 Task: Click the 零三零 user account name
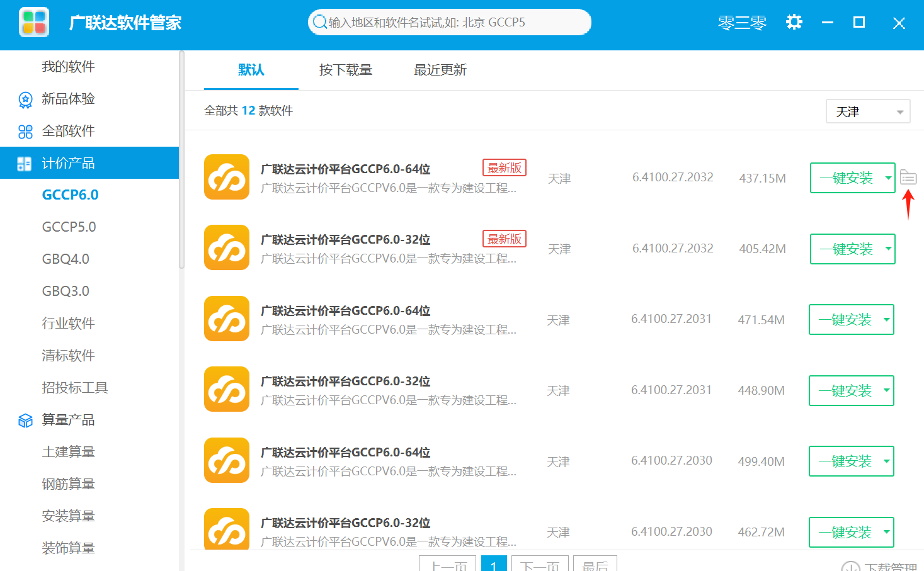[x=742, y=23]
